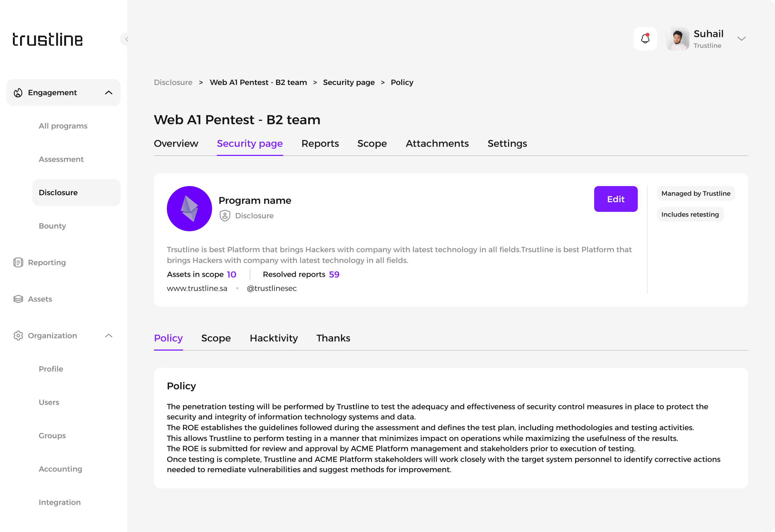The image size is (775, 532).
Task: Click the notification bell icon
Action: pyautogui.click(x=645, y=39)
